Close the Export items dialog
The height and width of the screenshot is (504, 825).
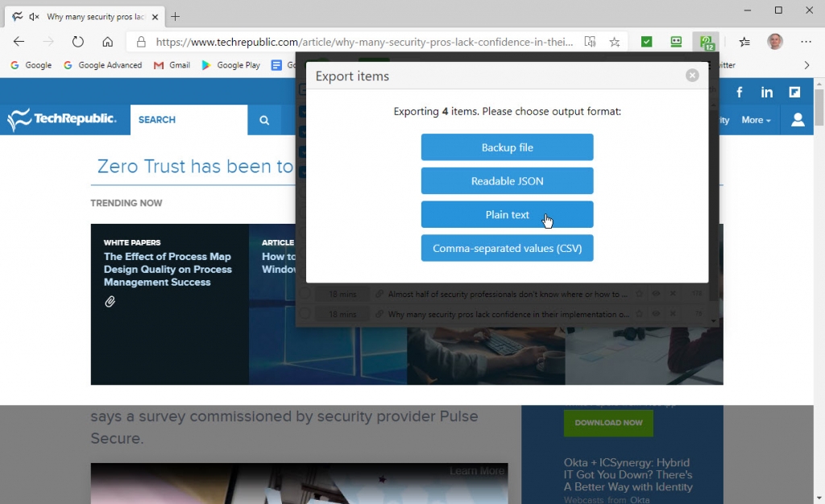[x=692, y=76]
